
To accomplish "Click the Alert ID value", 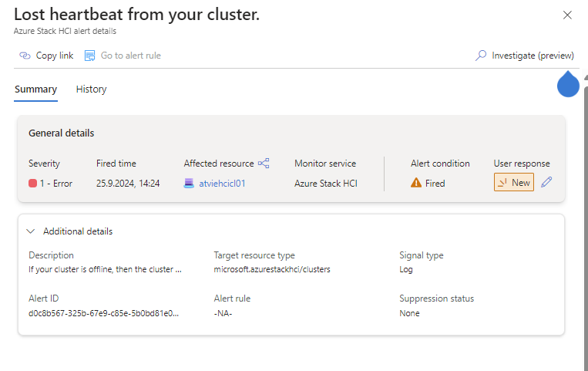I will pos(103,312).
